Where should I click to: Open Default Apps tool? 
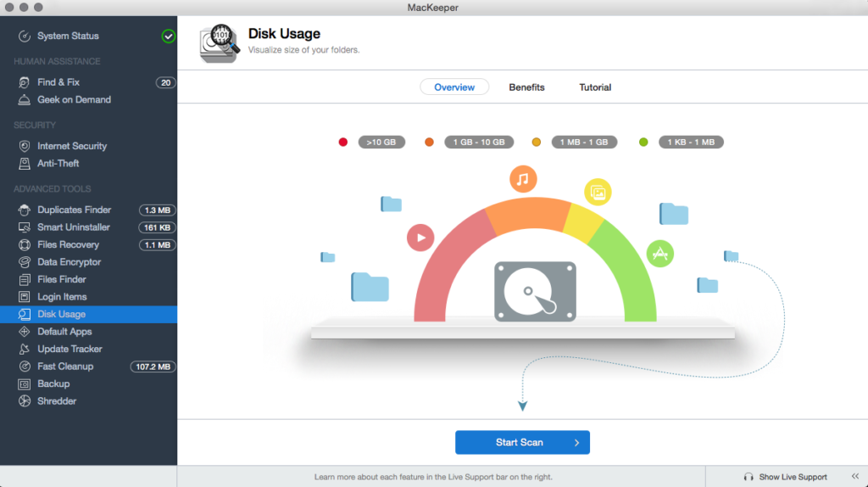pos(64,332)
